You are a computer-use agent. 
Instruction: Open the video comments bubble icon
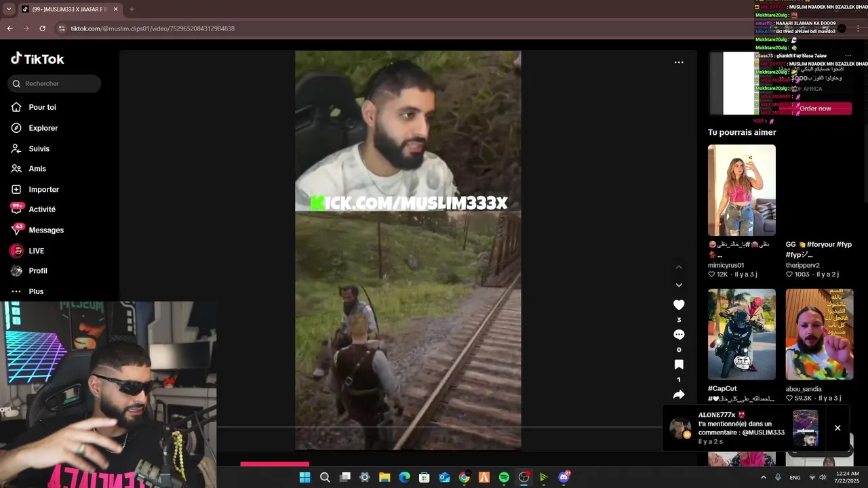679,335
